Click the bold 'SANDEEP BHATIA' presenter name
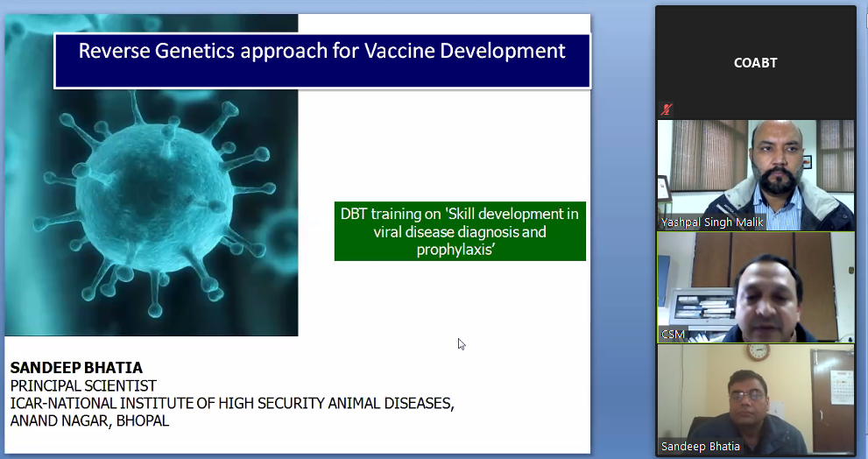 pos(76,368)
